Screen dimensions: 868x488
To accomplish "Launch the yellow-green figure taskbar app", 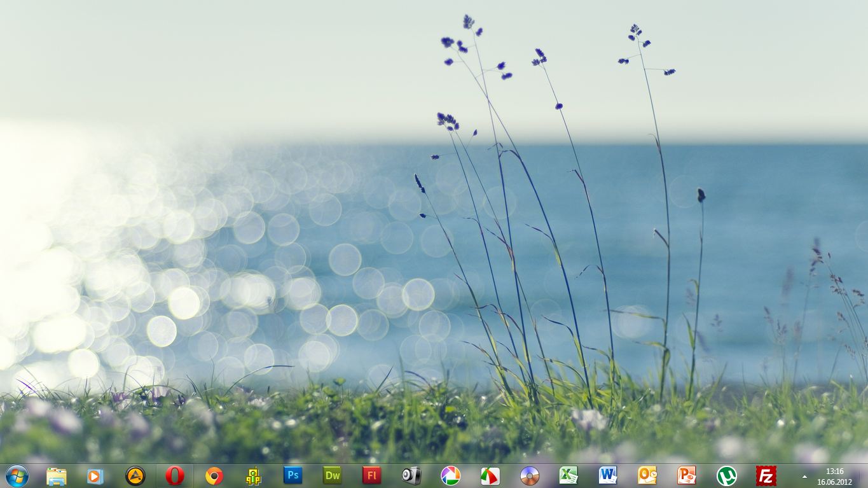I will tap(254, 476).
